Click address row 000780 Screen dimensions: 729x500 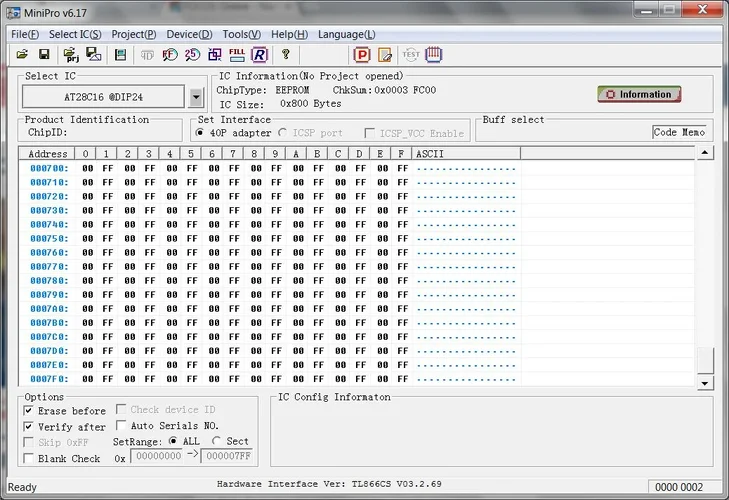[x=49, y=281]
